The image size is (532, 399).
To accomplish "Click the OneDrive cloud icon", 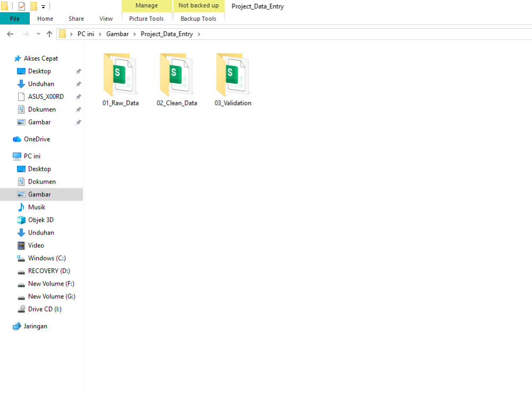I will pos(17,139).
